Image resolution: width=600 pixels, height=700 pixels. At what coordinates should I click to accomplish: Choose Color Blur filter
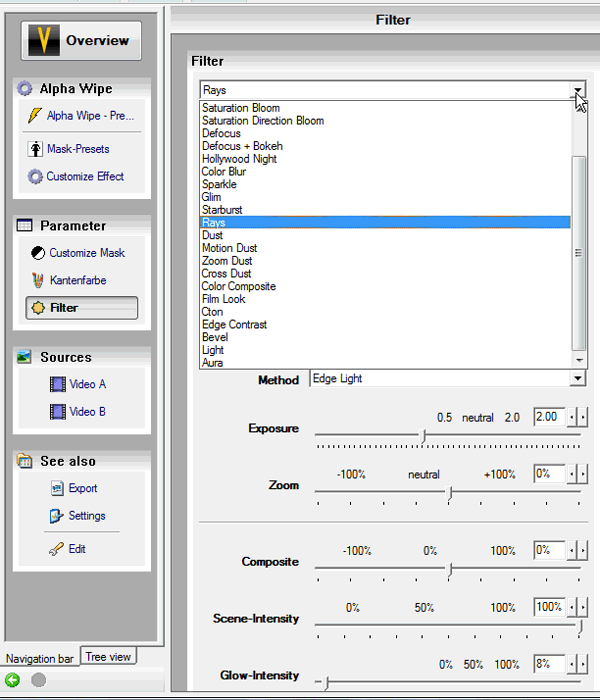(224, 172)
